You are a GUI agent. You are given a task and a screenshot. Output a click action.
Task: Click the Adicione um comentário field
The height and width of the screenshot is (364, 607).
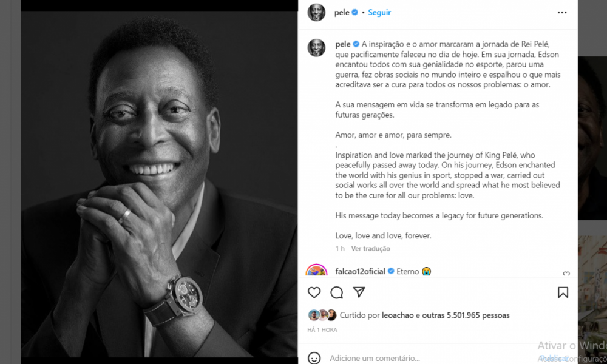373,358
